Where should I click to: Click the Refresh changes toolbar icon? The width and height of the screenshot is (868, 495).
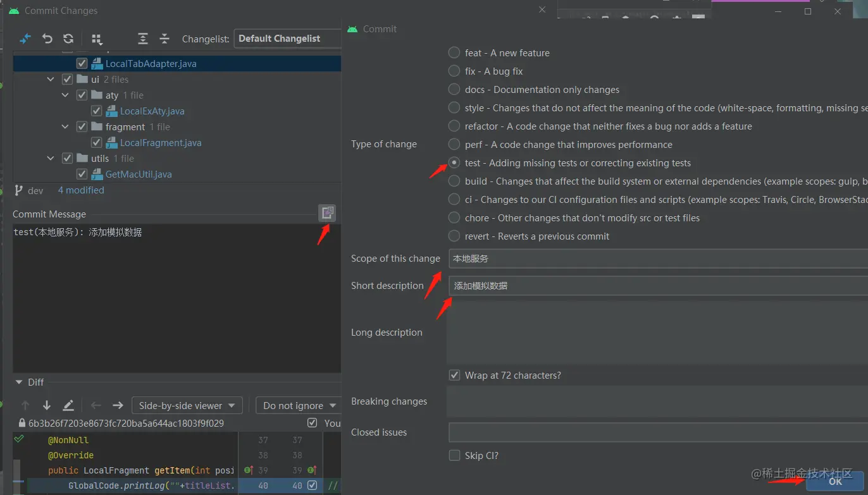(x=68, y=39)
